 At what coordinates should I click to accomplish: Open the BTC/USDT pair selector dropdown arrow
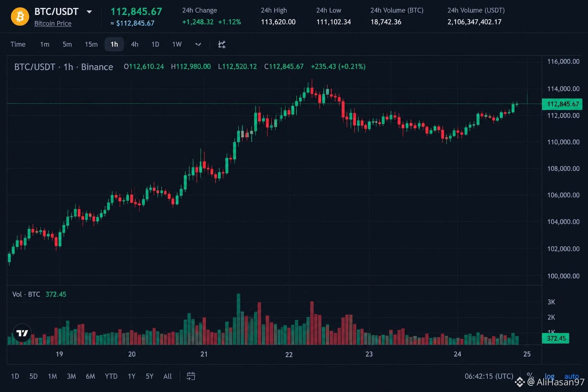[x=89, y=12]
